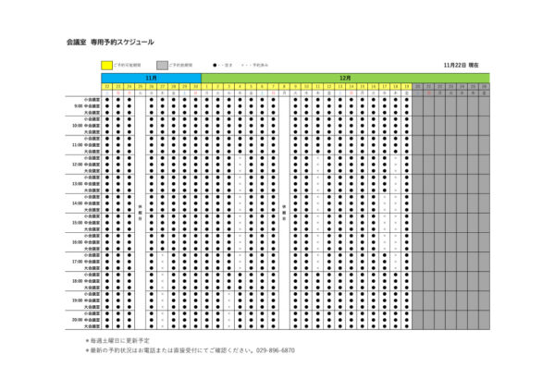This screenshot has width=555, height=392.
Task: Click the dot for 9:00 小会議室 on November 22
Action: 107,100
